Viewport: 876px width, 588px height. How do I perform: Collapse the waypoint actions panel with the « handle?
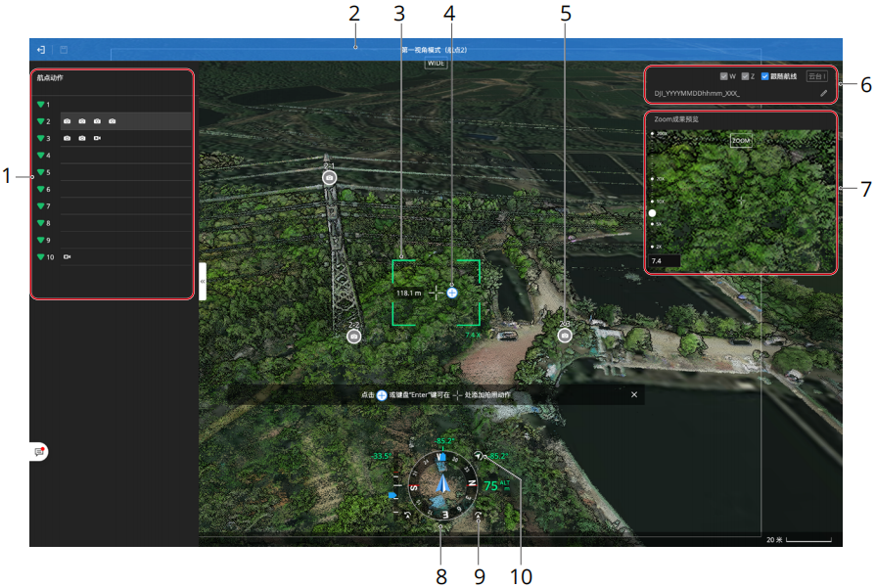(x=203, y=282)
